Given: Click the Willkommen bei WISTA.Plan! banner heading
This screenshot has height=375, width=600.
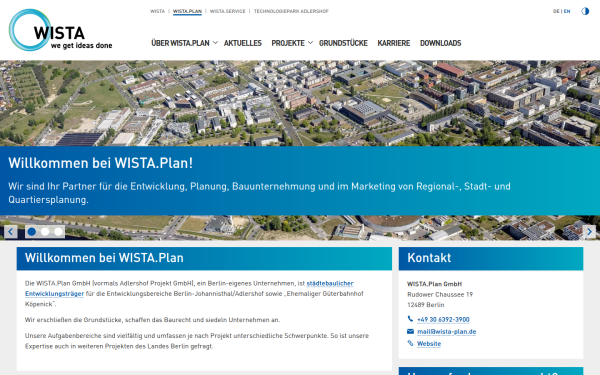Looking at the screenshot, I should tap(101, 163).
